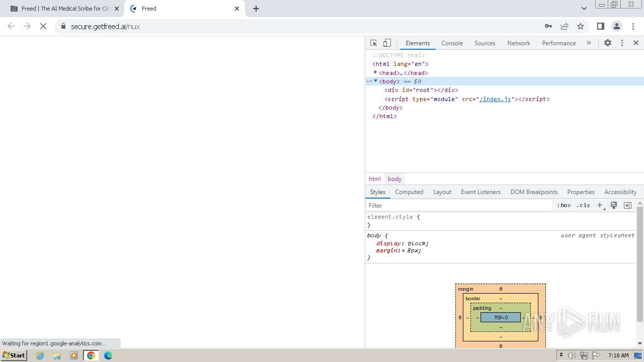Screen dimensions: 644x362
Task: View site information lock icon
Action: pyautogui.click(x=63, y=26)
